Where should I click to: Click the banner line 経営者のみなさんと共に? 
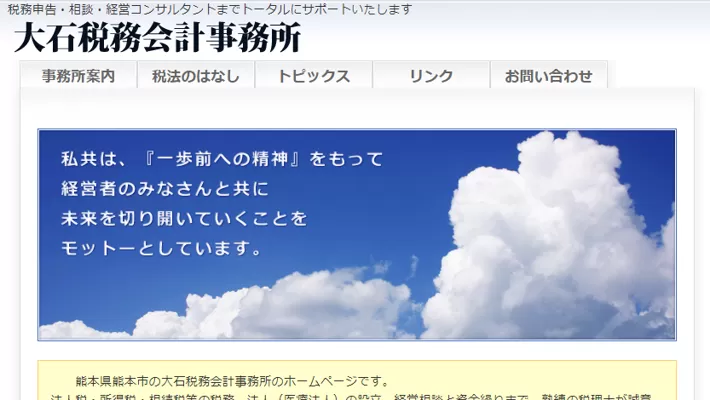point(165,189)
